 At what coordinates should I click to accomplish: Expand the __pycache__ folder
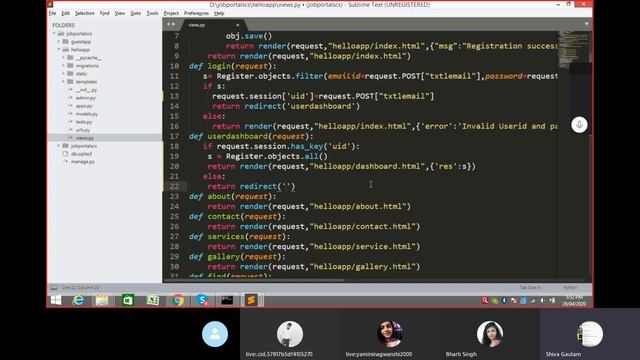pyautogui.click(x=64, y=58)
